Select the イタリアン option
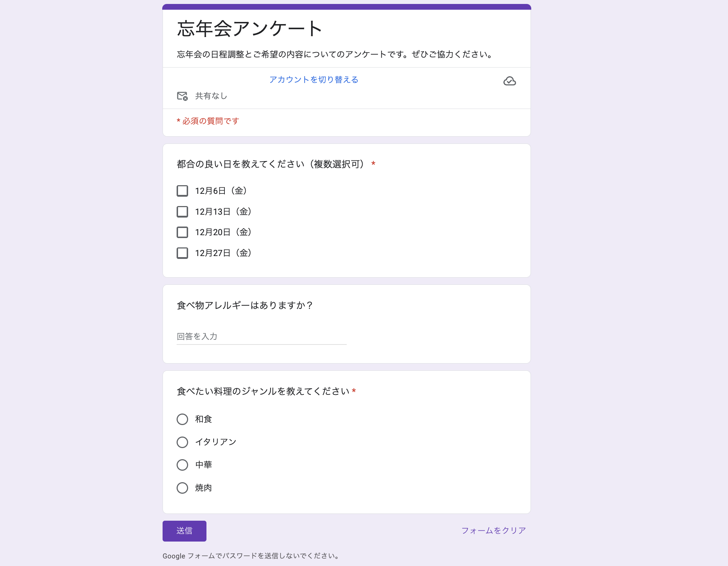 (182, 442)
